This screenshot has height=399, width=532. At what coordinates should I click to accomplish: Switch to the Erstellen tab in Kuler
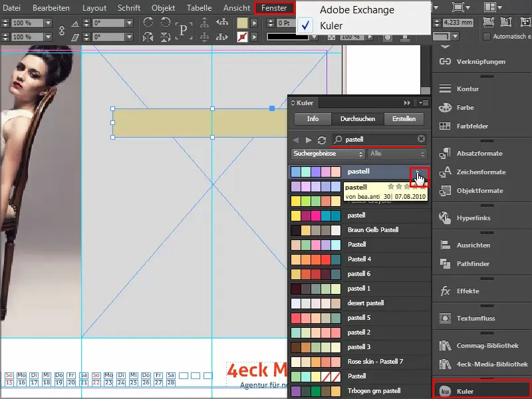tap(404, 119)
